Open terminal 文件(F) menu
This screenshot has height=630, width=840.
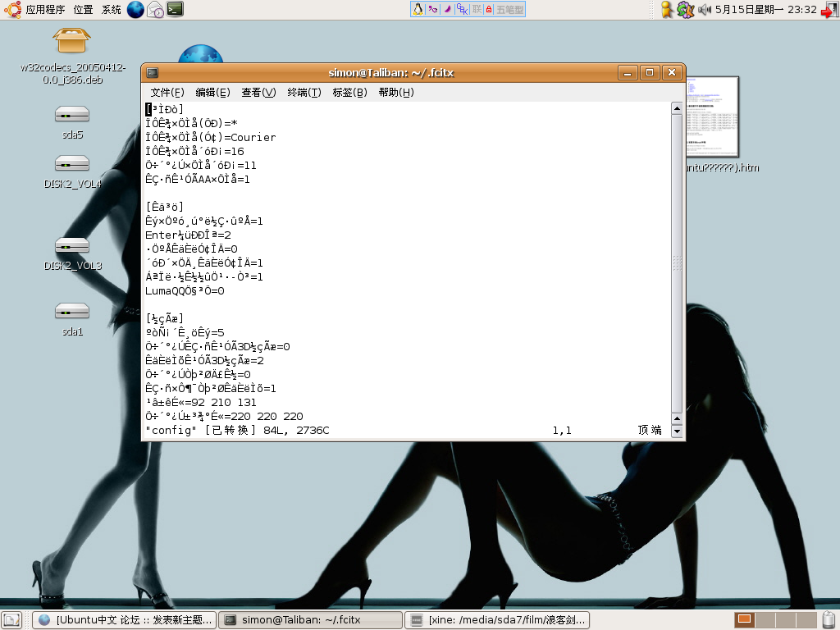click(x=167, y=92)
